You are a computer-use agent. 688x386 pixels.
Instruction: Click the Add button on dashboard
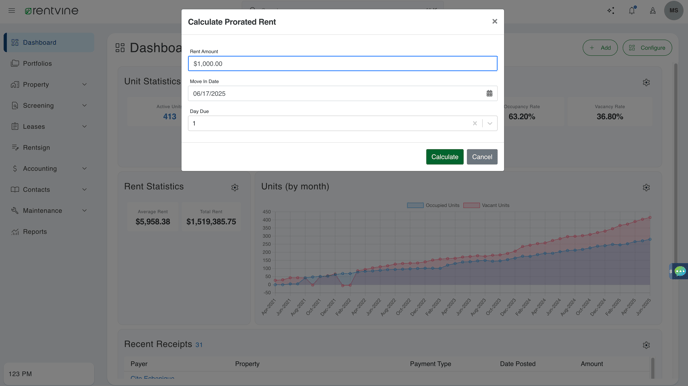600,48
